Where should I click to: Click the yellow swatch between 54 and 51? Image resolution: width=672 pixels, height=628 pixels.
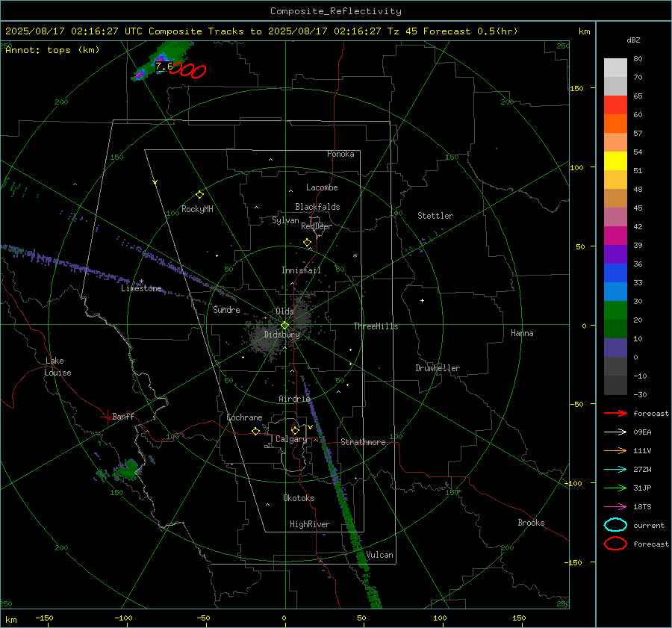[615, 161]
